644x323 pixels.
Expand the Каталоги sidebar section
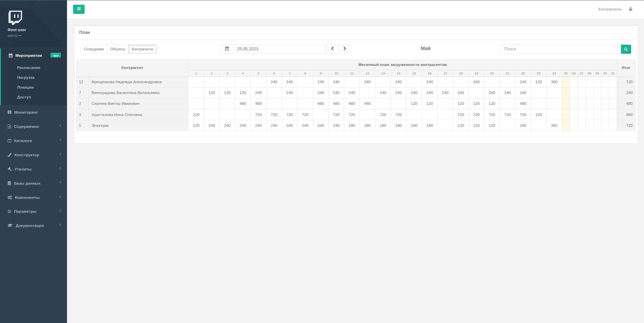point(23,141)
